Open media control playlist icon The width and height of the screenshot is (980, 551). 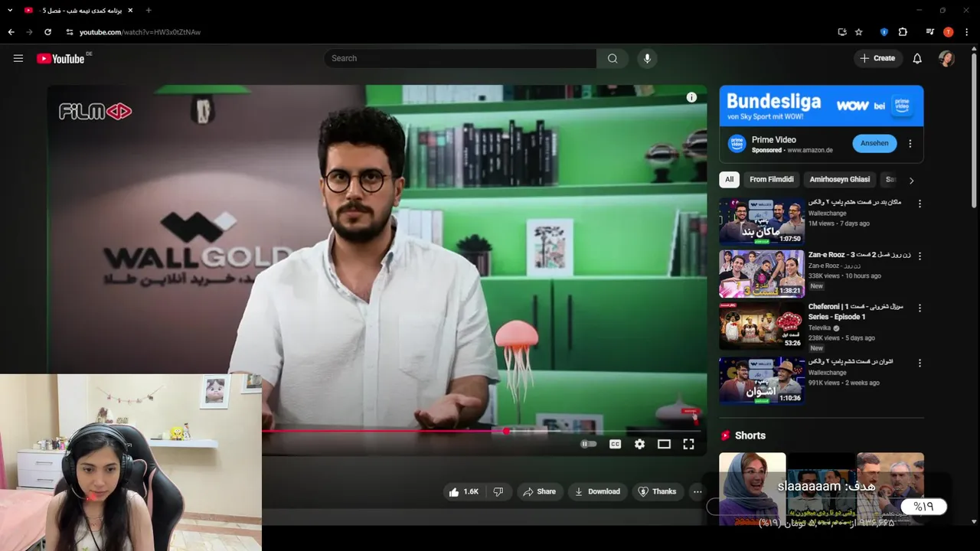(x=930, y=32)
